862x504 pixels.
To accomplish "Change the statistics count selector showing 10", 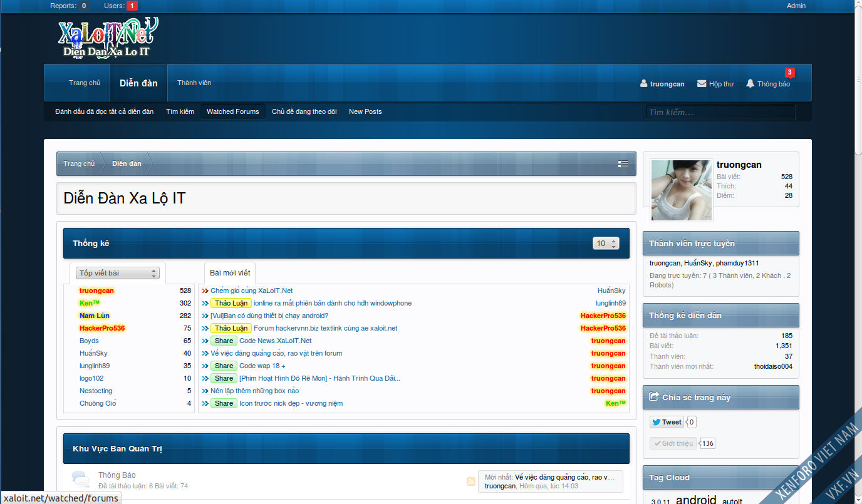I will coord(606,244).
